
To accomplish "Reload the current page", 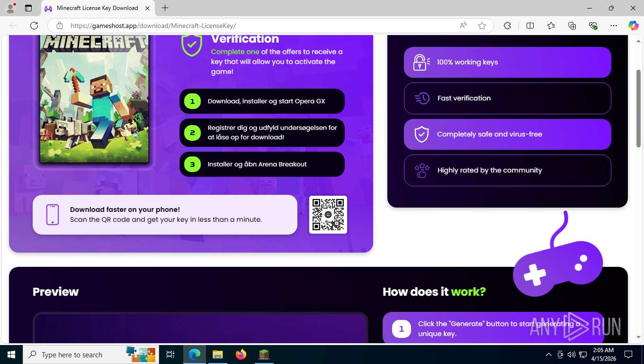I will 34,26.
